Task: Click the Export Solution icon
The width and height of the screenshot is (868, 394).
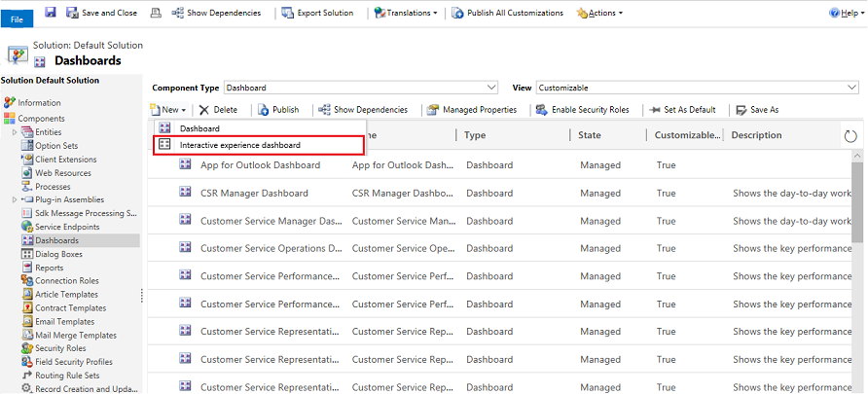Action: tap(285, 13)
